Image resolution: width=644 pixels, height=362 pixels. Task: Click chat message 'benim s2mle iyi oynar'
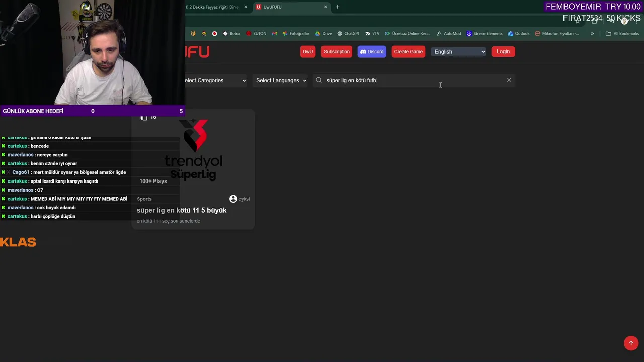click(54, 164)
